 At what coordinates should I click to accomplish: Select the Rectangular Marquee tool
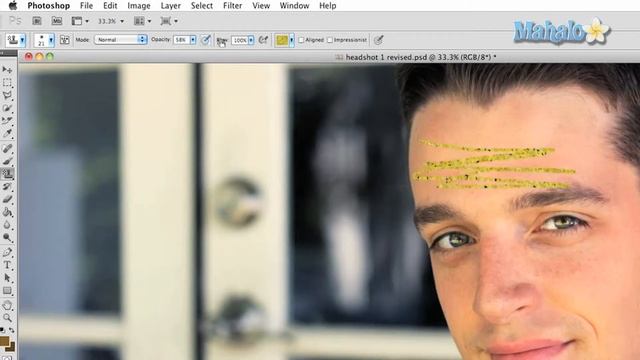(x=7, y=83)
